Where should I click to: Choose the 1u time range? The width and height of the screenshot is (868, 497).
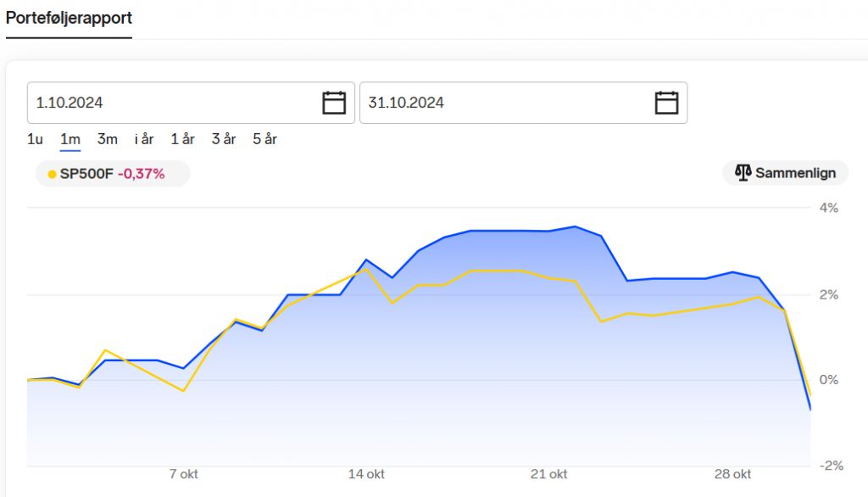pos(35,139)
